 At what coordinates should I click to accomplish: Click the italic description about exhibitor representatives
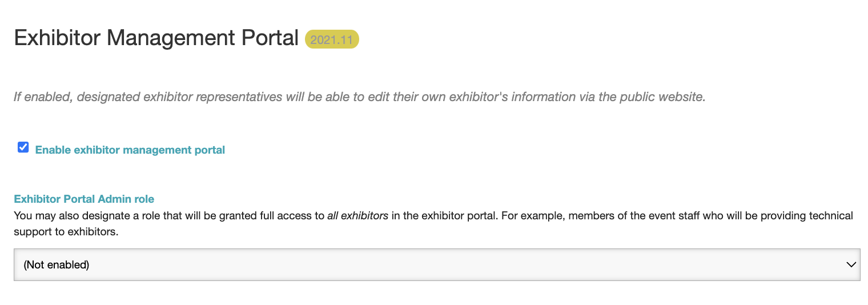[359, 97]
